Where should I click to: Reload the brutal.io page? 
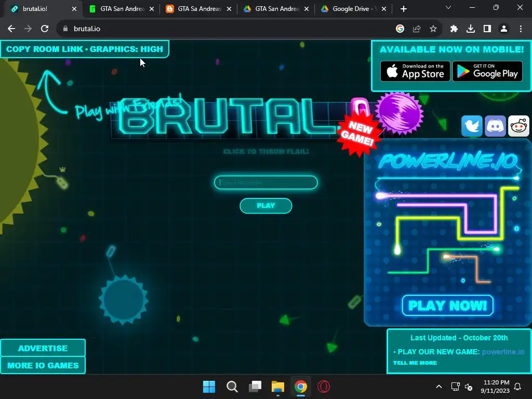(45, 29)
